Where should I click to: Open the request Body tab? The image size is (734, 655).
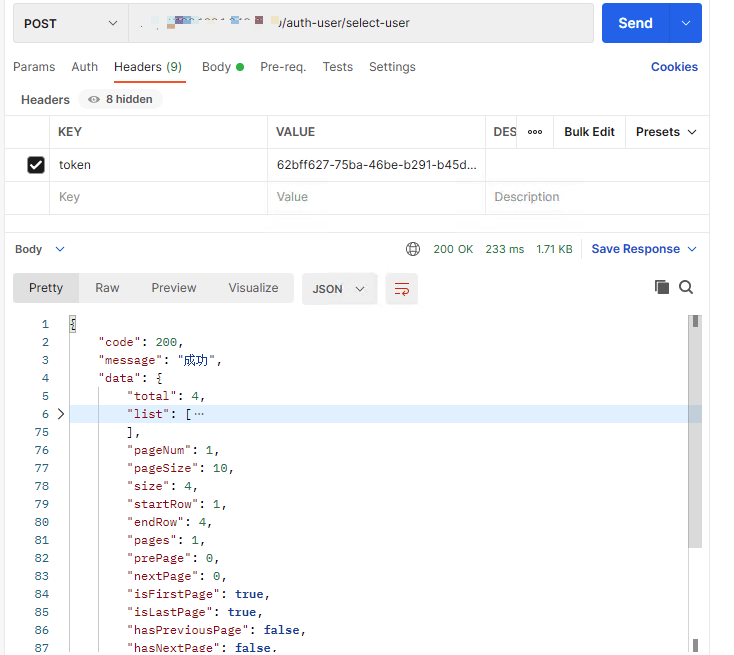click(x=216, y=67)
